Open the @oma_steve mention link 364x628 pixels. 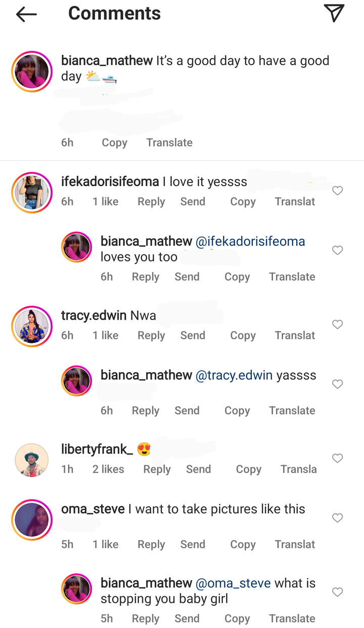tap(233, 583)
